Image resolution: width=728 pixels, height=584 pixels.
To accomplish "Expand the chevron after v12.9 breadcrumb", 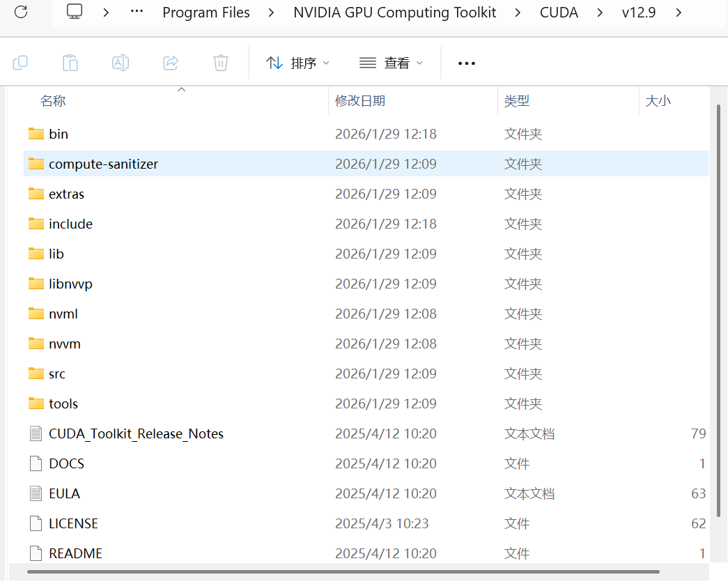I will pyautogui.click(x=679, y=13).
